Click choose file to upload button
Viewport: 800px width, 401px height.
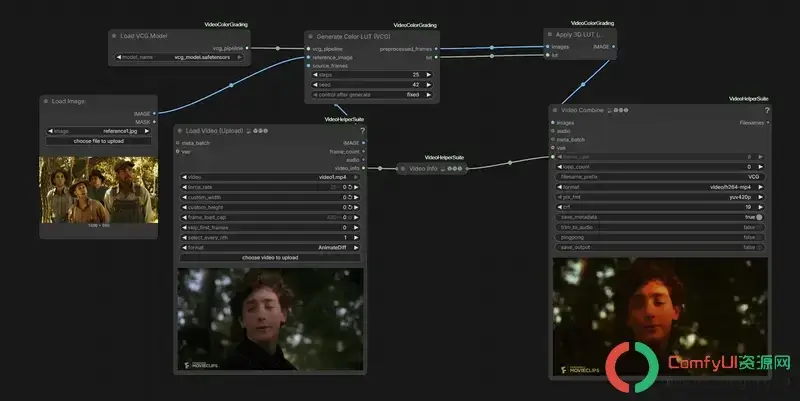click(x=98, y=141)
